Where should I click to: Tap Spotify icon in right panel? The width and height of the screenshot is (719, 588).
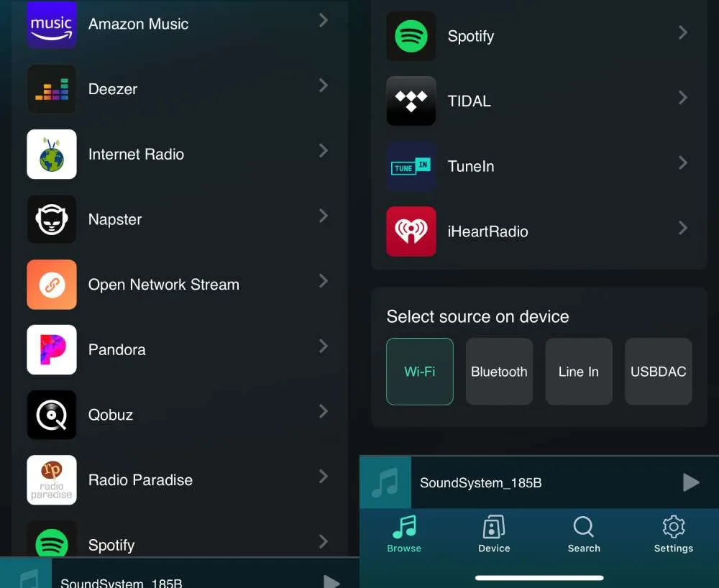point(411,36)
